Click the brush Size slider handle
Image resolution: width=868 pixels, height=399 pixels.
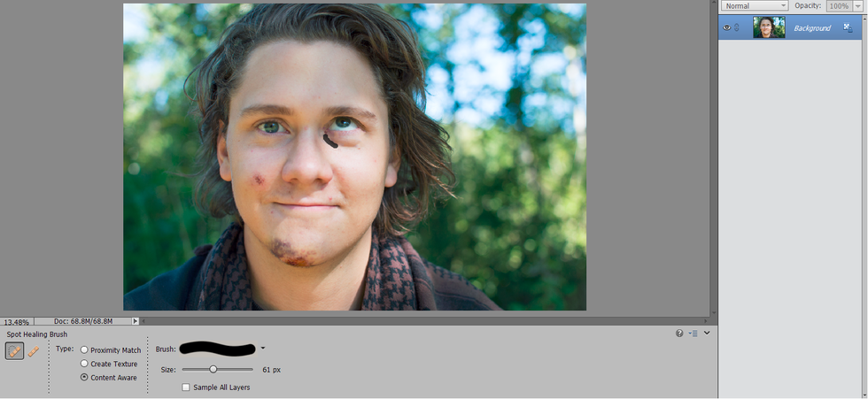tap(213, 369)
